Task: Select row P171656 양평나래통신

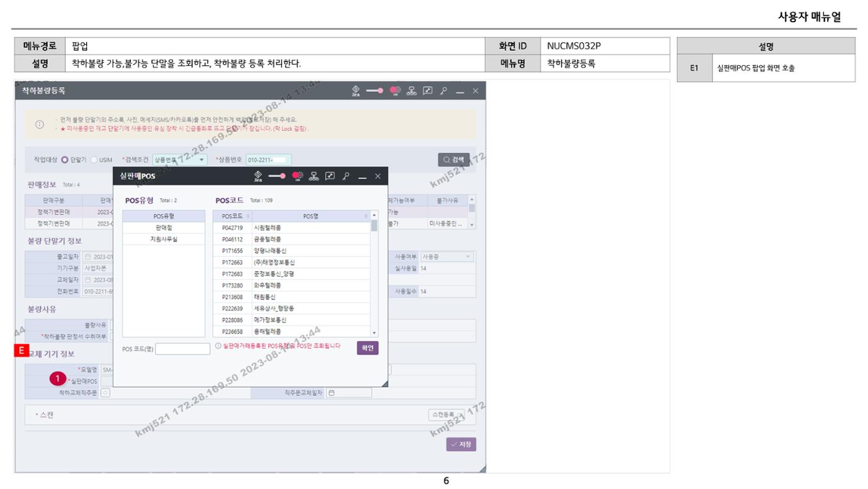Action: [x=291, y=251]
